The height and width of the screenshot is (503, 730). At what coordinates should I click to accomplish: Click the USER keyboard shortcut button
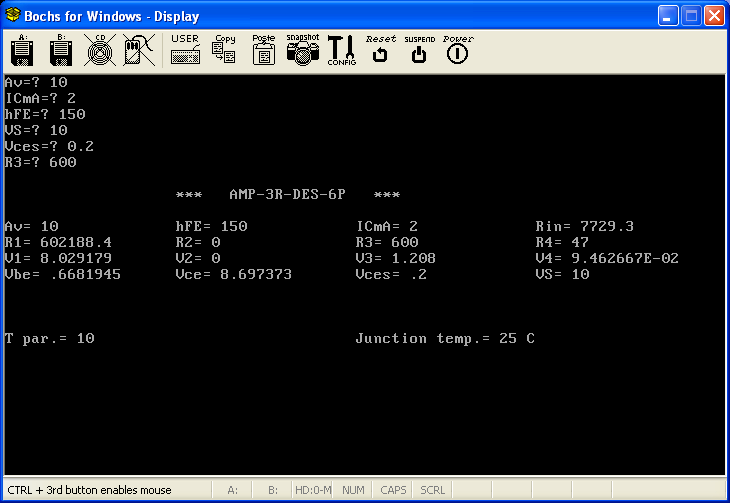point(185,49)
